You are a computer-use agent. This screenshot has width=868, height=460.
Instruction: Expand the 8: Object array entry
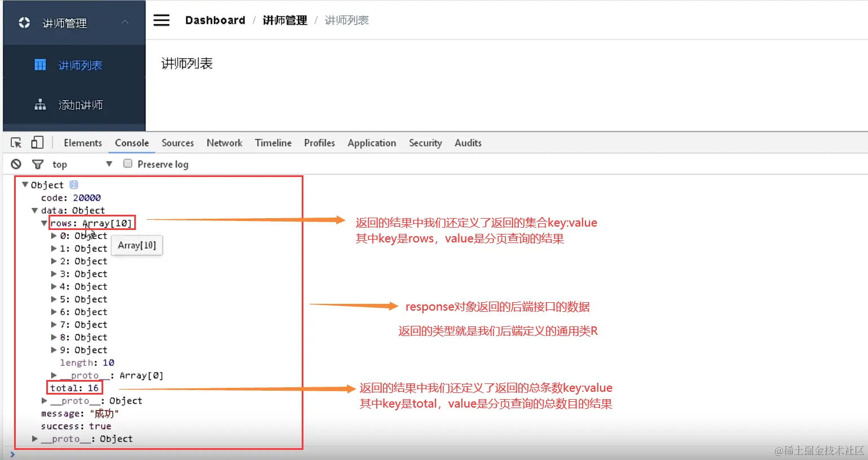(x=54, y=337)
